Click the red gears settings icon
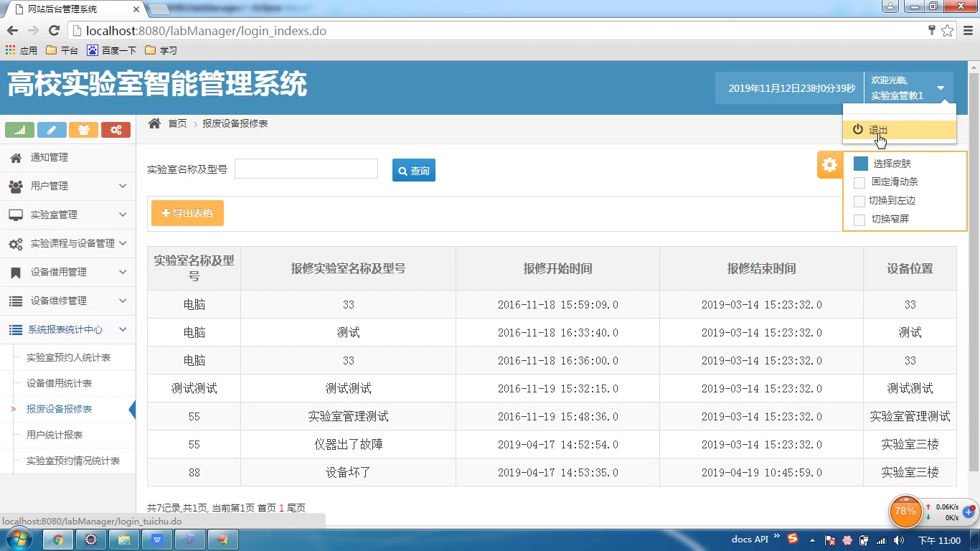Viewport: 980px width, 551px height. 116,130
